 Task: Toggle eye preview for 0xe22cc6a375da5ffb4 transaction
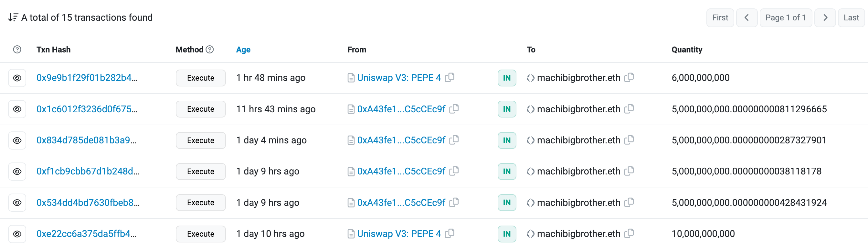click(17, 234)
